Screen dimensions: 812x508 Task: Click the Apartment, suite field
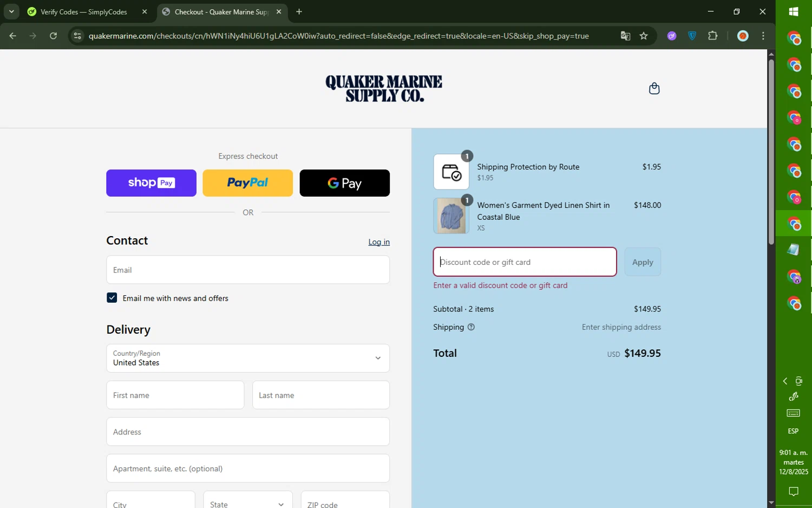point(248,468)
